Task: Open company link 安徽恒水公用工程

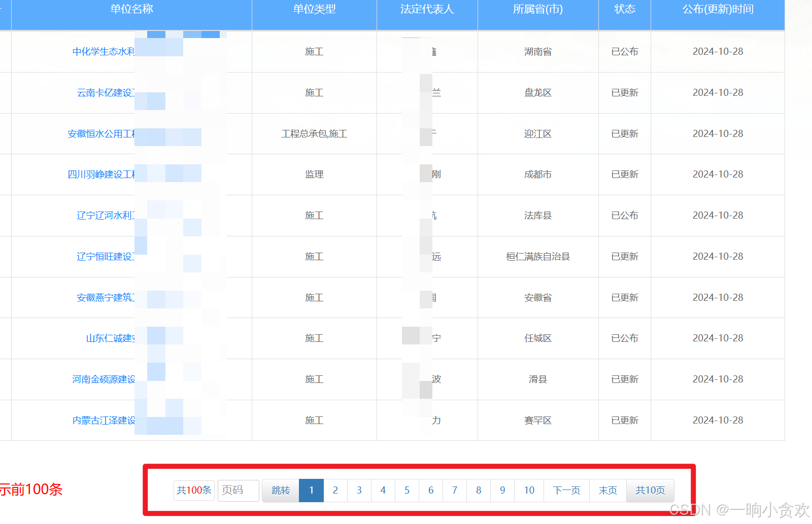Action: 101,134
